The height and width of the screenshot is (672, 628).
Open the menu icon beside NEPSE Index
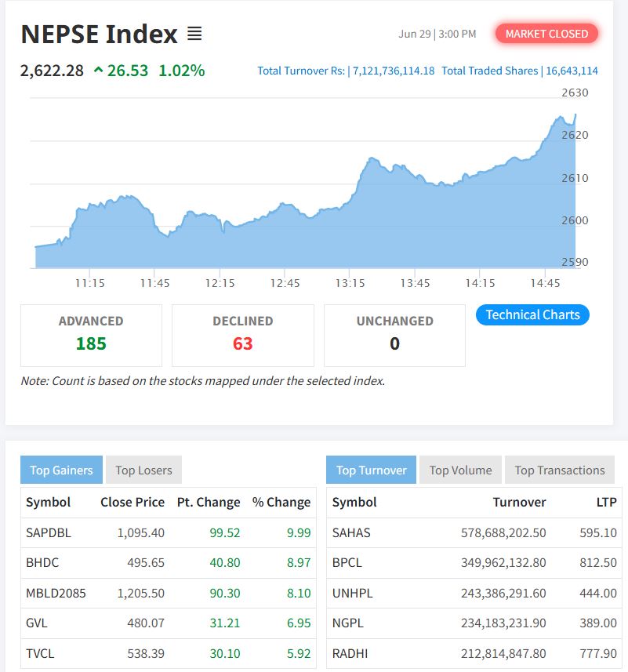pos(194,35)
